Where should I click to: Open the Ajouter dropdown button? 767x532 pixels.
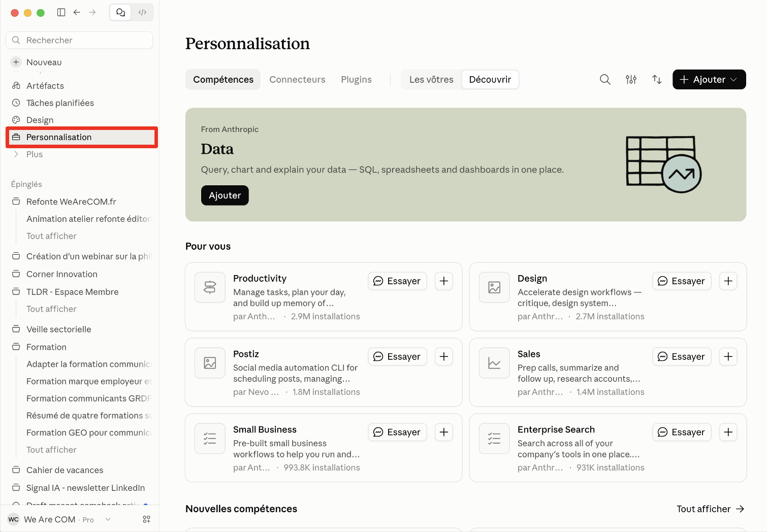tap(709, 80)
